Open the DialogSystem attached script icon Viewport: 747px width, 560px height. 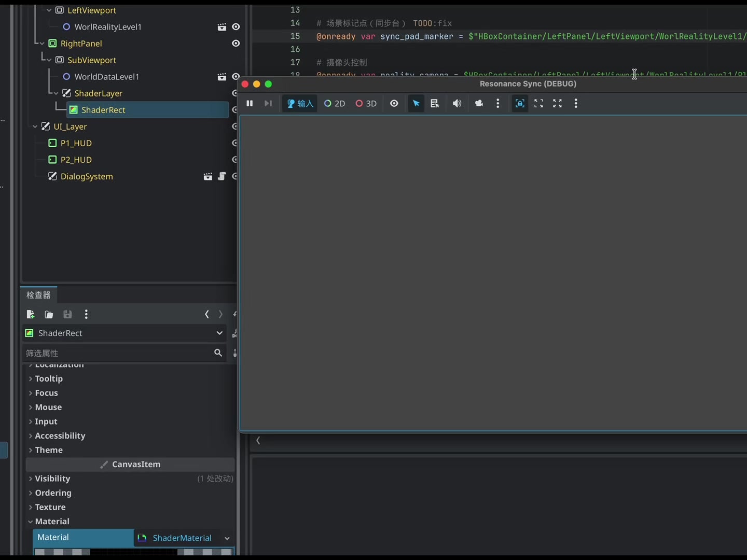point(222,177)
